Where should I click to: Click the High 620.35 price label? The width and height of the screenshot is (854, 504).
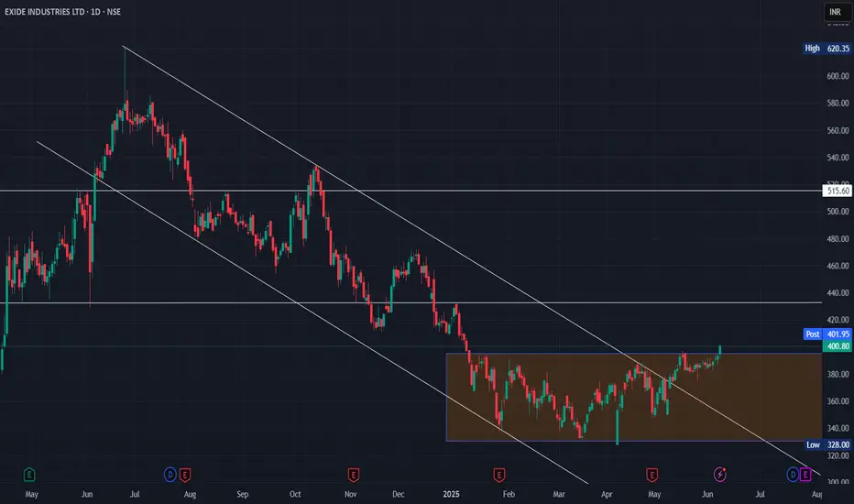pos(827,49)
